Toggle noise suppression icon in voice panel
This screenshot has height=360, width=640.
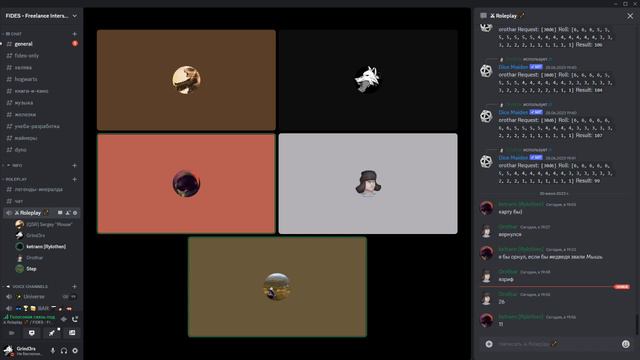(x=64, y=319)
